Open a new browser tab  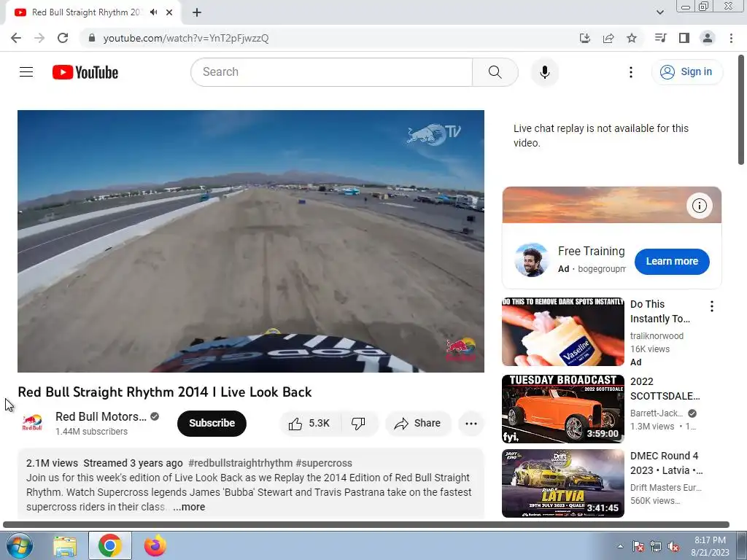197,12
